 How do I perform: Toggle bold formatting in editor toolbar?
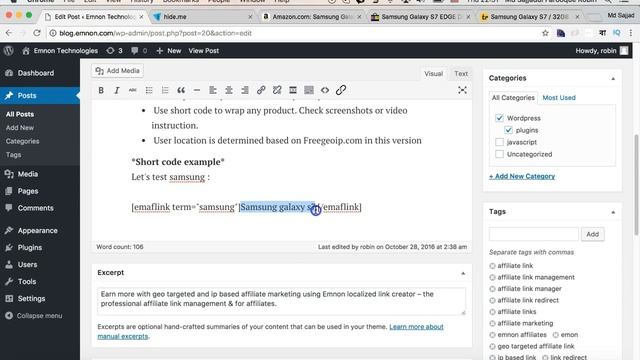101,90
